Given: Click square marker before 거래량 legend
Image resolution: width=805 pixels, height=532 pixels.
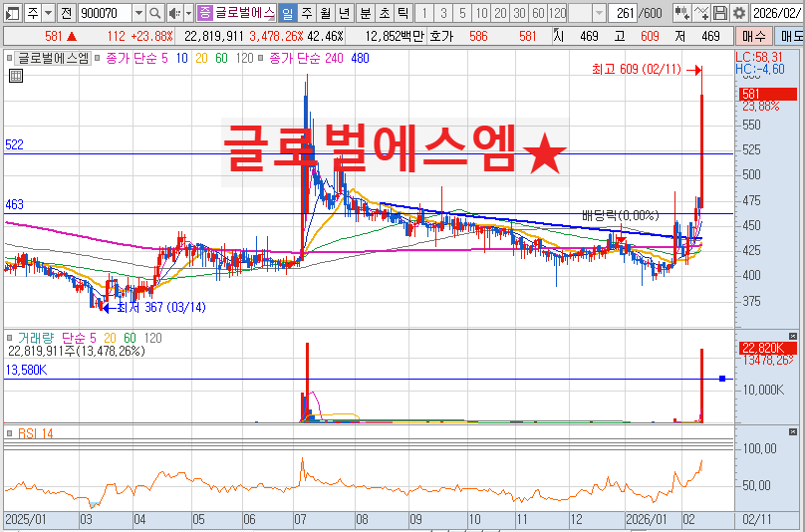Looking at the screenshot, I should tap(9, 338).
